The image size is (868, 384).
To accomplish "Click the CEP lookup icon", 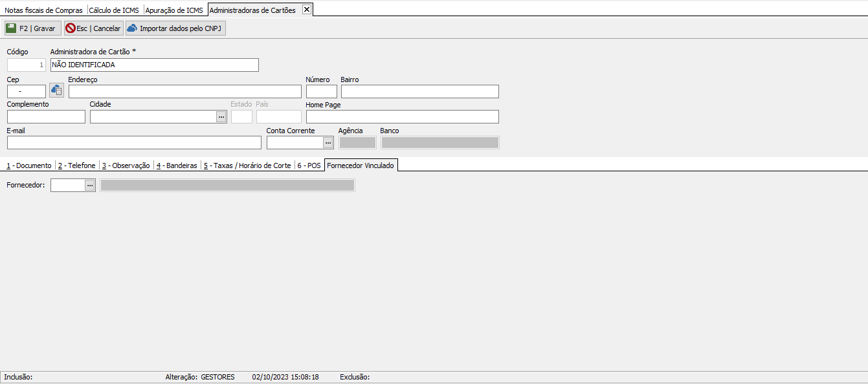I will (56, 91).
